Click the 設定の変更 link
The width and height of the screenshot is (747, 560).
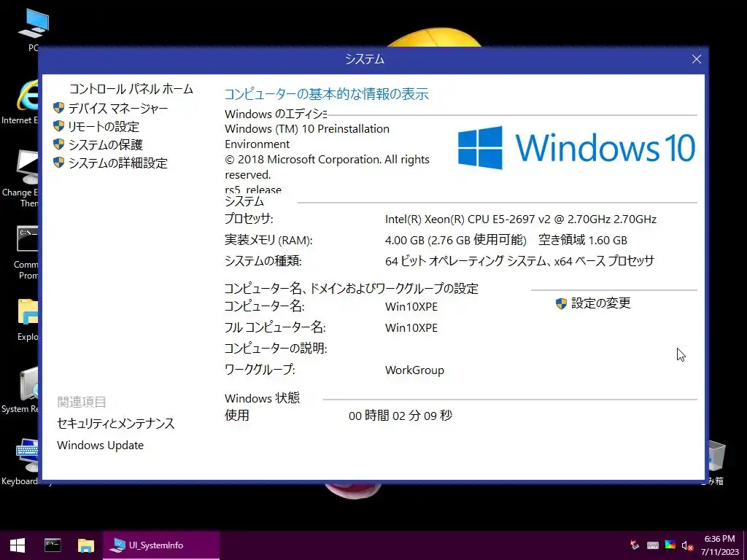coord(601,303)
